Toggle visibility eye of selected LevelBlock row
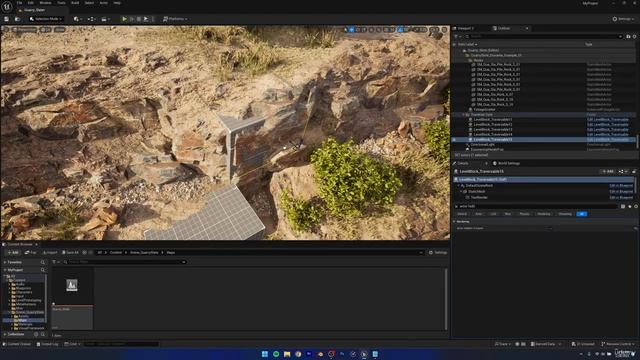The width and height of the screenshot is (640, 360). [454, 140]
